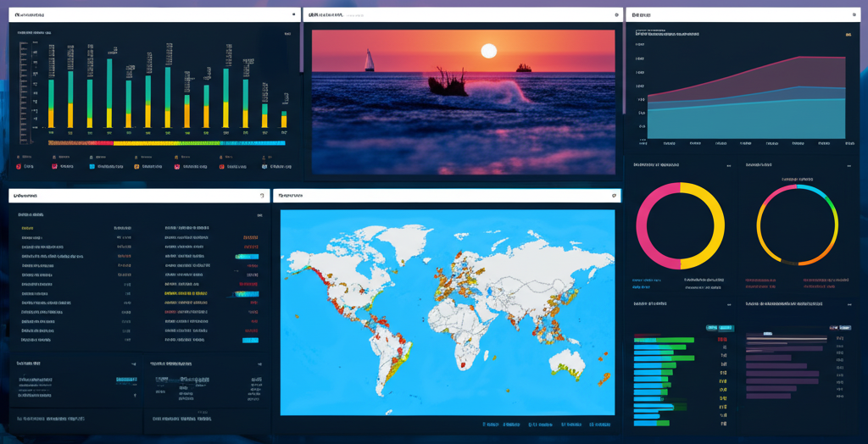This screenshot has height=444, width=868.
Task: Click the icon in the world map panel header
Action: click(613, 195)
